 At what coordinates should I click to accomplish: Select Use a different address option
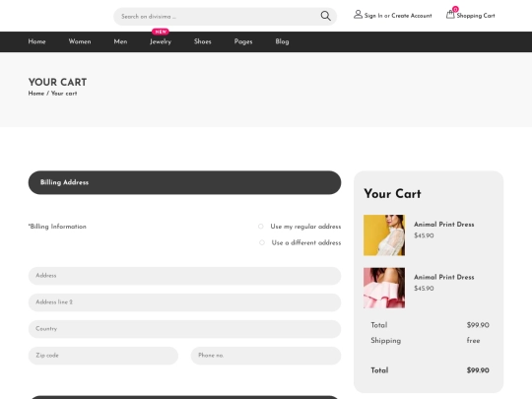(x=262, y=242)
